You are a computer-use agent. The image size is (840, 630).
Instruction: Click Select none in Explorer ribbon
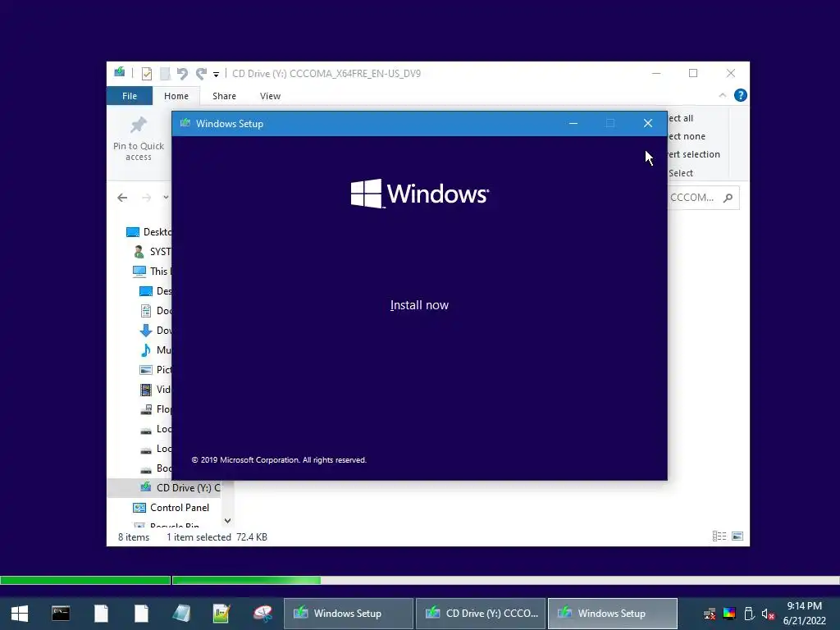687,136
